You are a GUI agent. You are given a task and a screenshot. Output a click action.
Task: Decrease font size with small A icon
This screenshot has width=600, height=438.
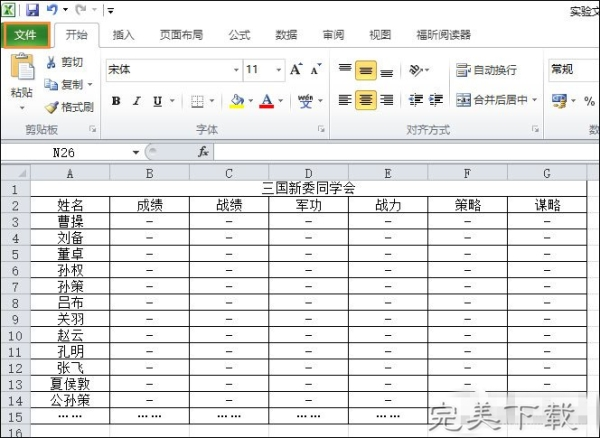(316, 69)
